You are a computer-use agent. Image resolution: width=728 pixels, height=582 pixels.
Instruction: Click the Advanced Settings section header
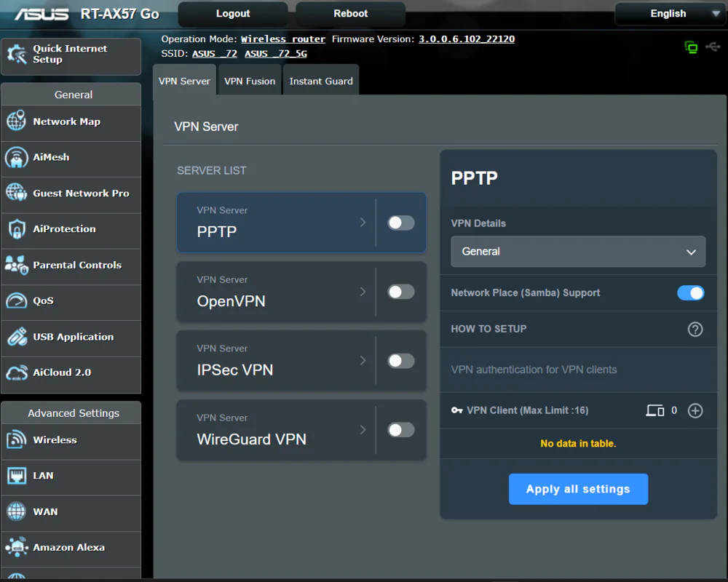[x=71, y=412]
